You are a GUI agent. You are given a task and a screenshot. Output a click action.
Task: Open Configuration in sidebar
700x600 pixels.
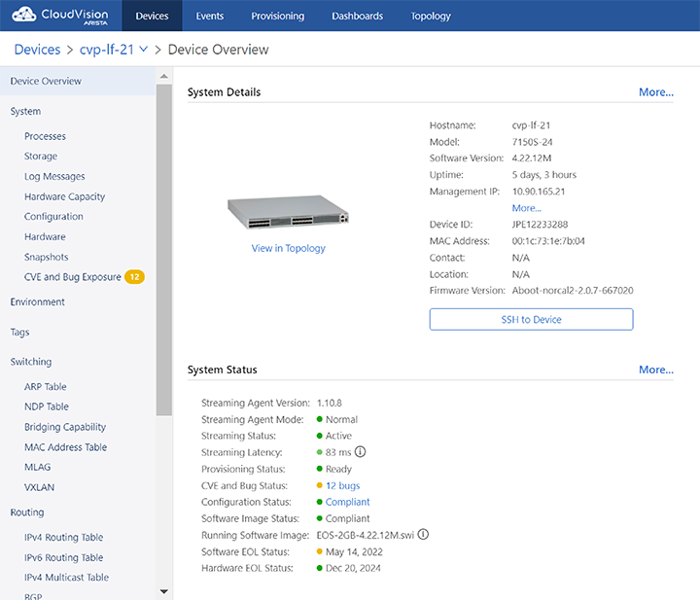point(53,217)
